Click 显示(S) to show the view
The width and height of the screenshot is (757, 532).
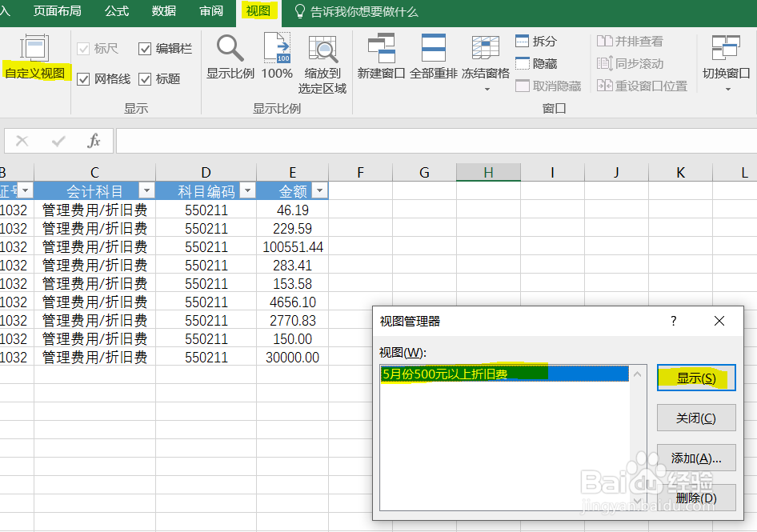695,378
